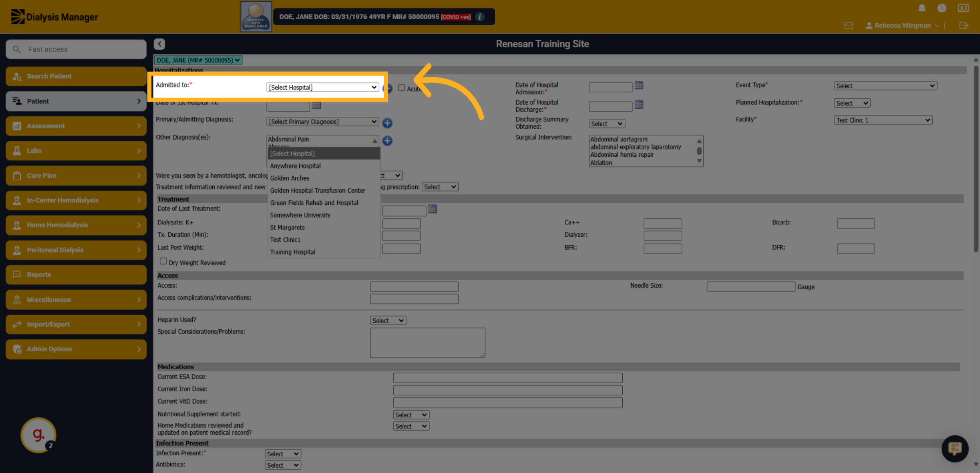
Task: Open Planned Hospitalization dropdown
Action: tap(852, 103)
